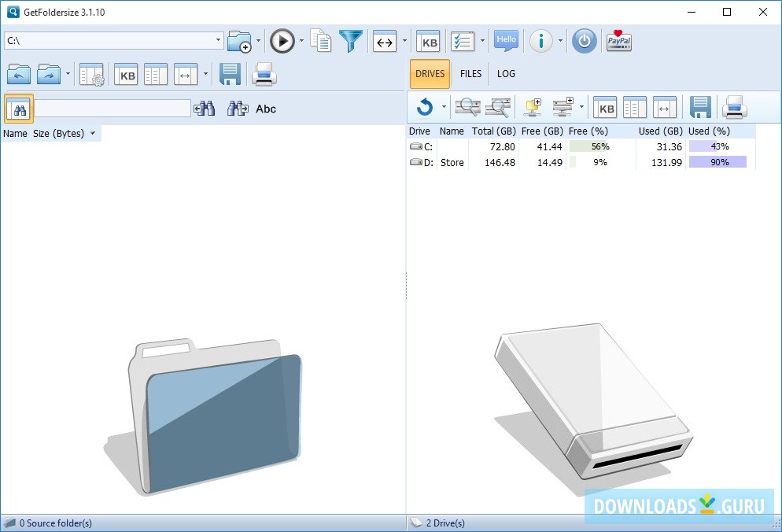Click the add folder icon in top toolbar
The height and width of the screenshot is (532, 782).
239,41
